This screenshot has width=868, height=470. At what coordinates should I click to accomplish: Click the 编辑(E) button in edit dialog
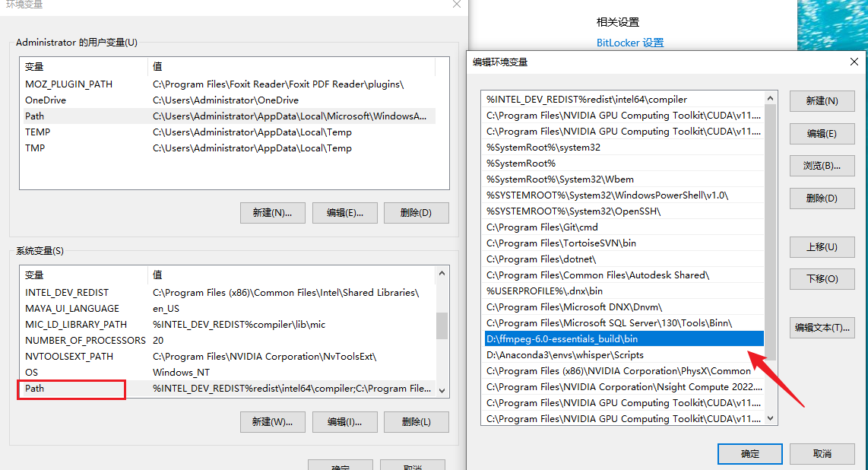pos(822,134)
